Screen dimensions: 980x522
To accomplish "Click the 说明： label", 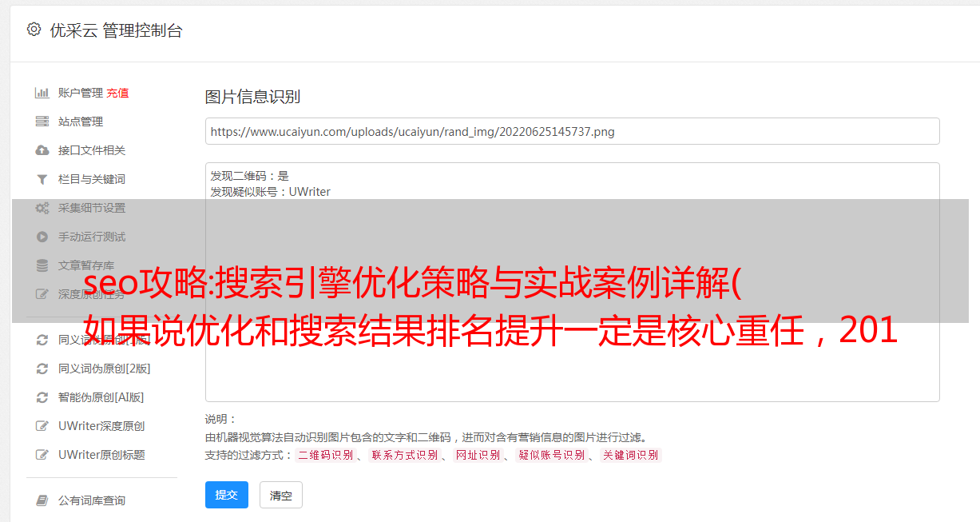I will tap(221, 419).
